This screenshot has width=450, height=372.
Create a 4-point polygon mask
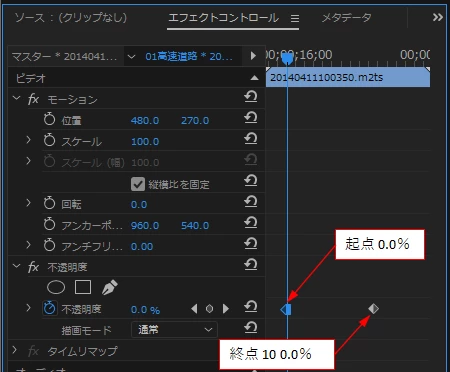83,287
